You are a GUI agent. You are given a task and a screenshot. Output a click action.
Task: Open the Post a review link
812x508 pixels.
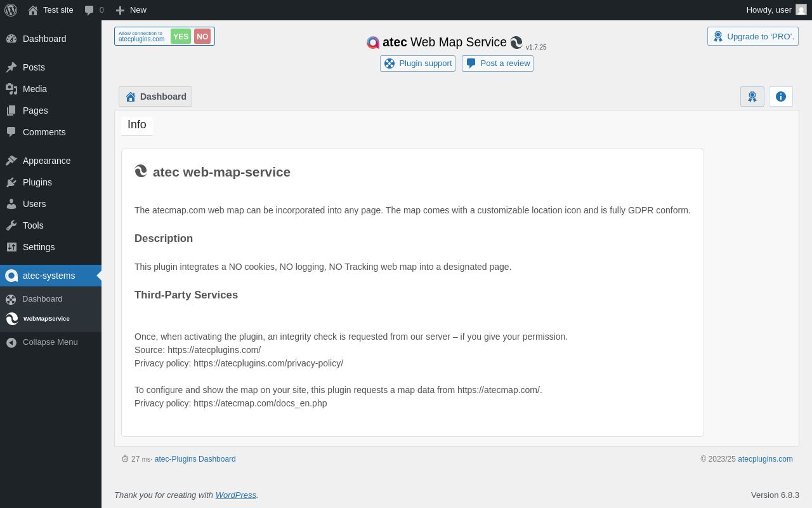click(x=497, y=63)
